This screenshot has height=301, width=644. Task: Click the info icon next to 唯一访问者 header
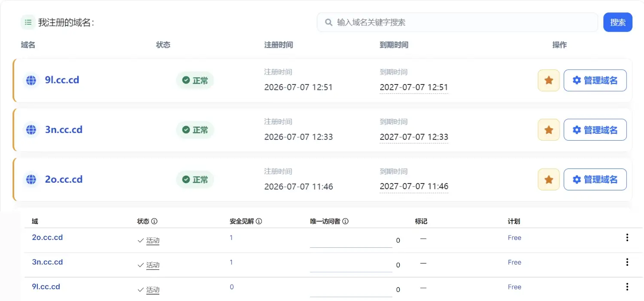click(x=345, y=222)
